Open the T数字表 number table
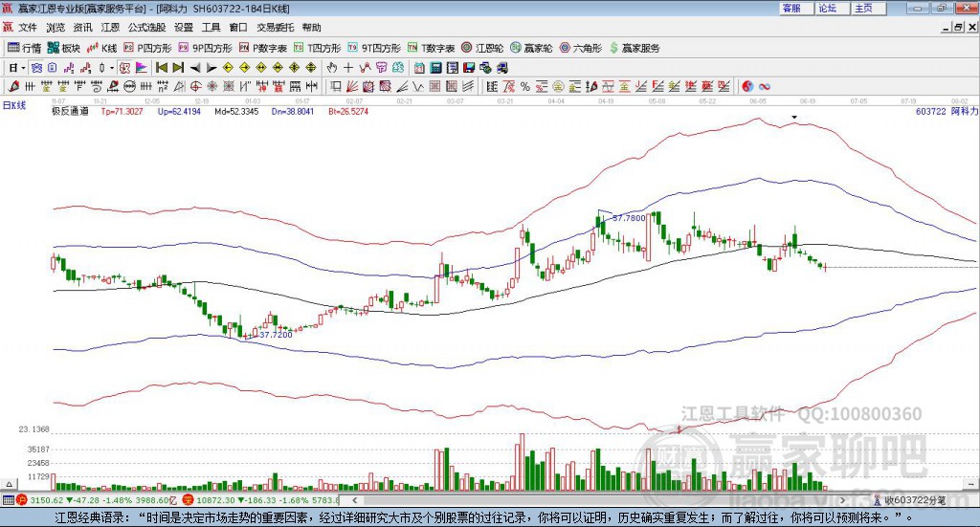980x527 pixels. click(431, 48)
